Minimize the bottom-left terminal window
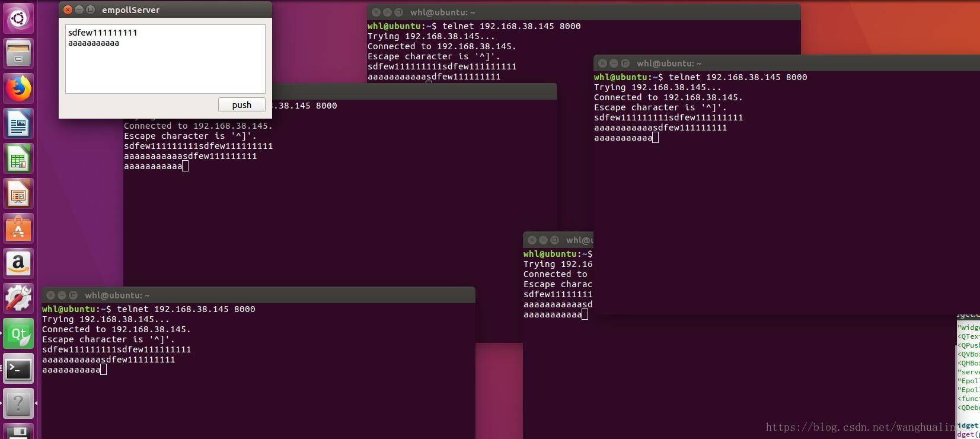The image size is (980, 439). [x=62, y=295]
